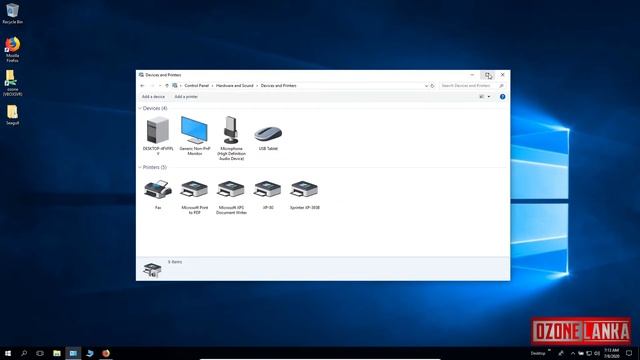Click the volume icon in system tray
The height and width of the screenshot is (360, 640).
597,353
